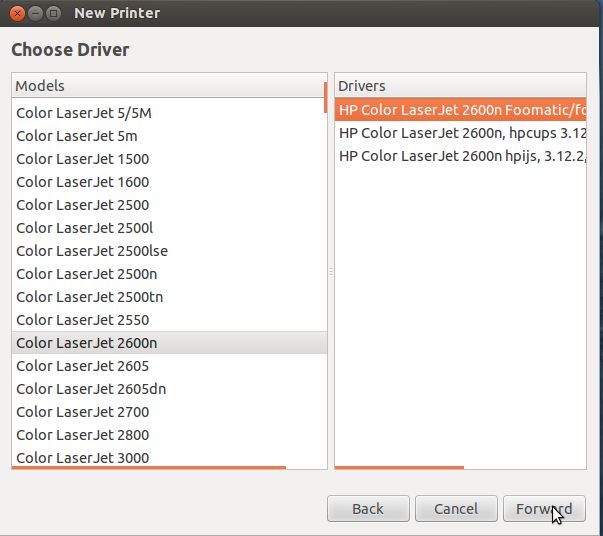Click the Models list vertical scrollbar
This screenshot has width=603, height=536.
(326, 97)
